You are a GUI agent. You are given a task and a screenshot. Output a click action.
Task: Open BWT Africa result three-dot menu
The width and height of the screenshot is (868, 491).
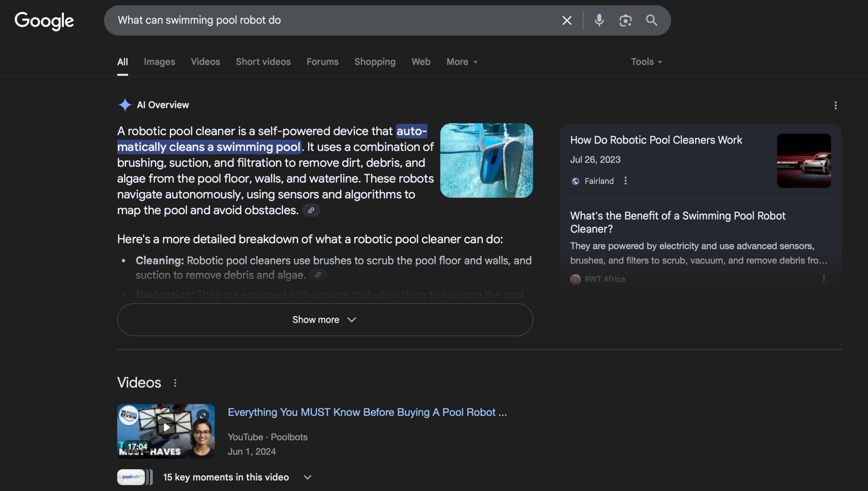click(x=824, y=279)
